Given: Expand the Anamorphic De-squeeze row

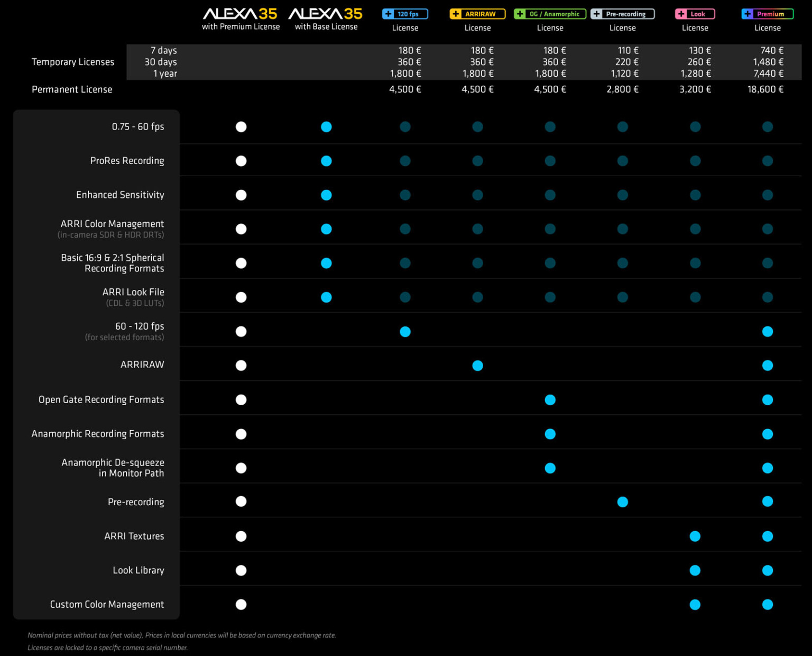Looking at the screenshot, I should pyautogui.click(x=112, y=468).
